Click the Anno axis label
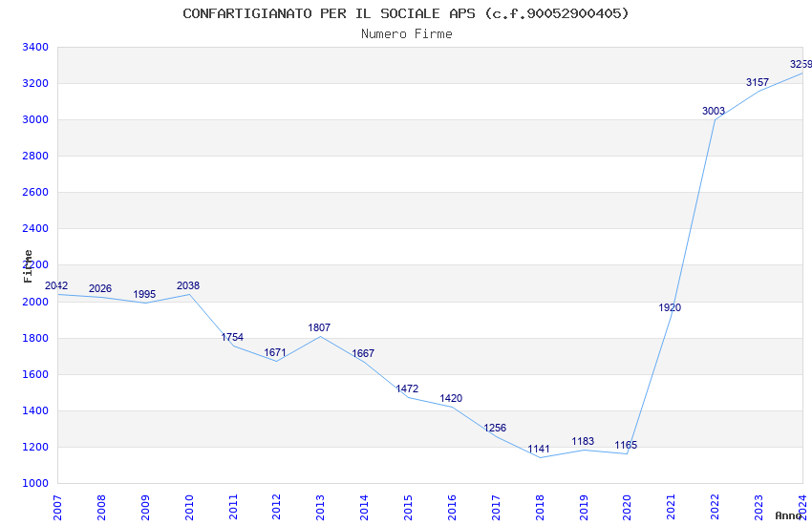 (788, 515)
